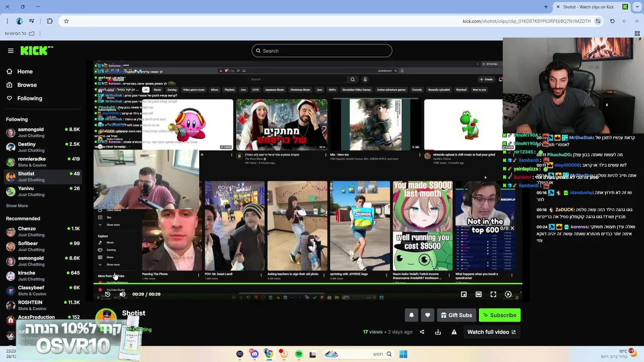The height and width of the screenshot is (362, 644).
Task: Click the green Subscribe button
Action: click(500, 315)
